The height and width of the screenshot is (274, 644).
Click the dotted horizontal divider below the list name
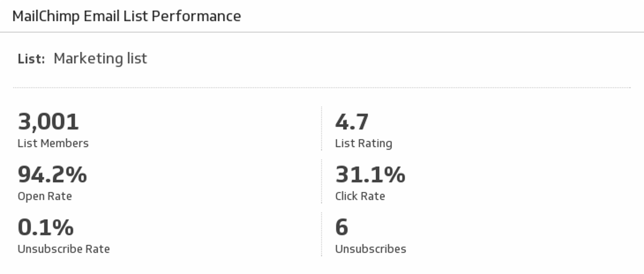point(322,88)
